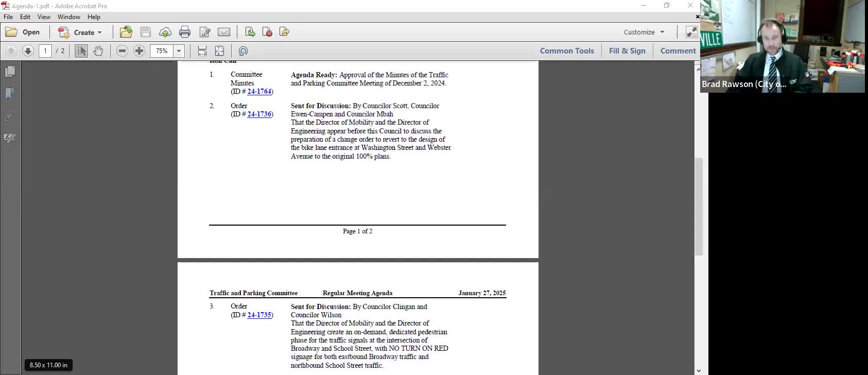The height and width of the screenshot is (375, 868).
Task: Click the insert page green arrow icon
Action: tap(250, 32)
